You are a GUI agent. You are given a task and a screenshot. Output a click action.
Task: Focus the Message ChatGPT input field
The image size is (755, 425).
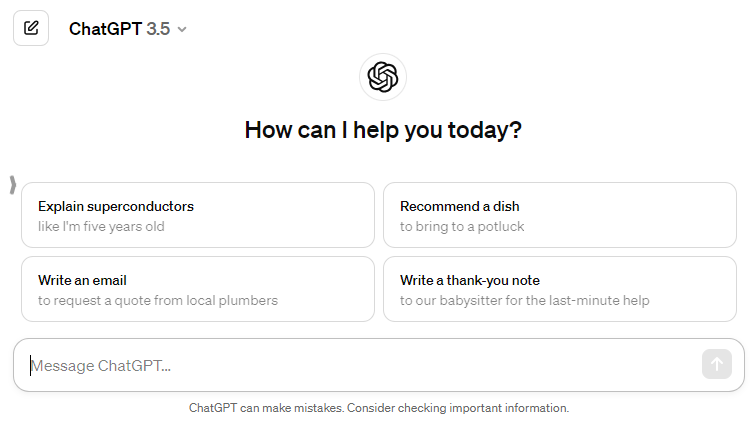[x=360, y=365]
